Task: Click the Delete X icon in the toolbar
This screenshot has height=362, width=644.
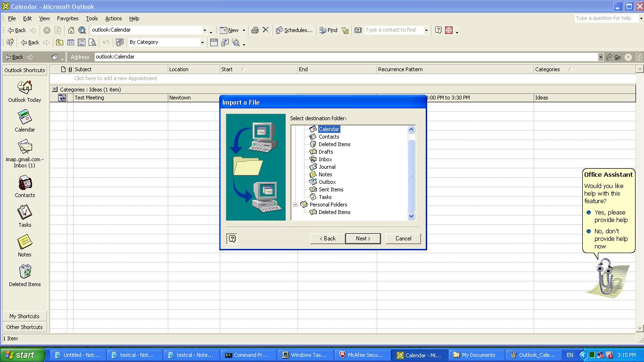Action: point(266,30)
